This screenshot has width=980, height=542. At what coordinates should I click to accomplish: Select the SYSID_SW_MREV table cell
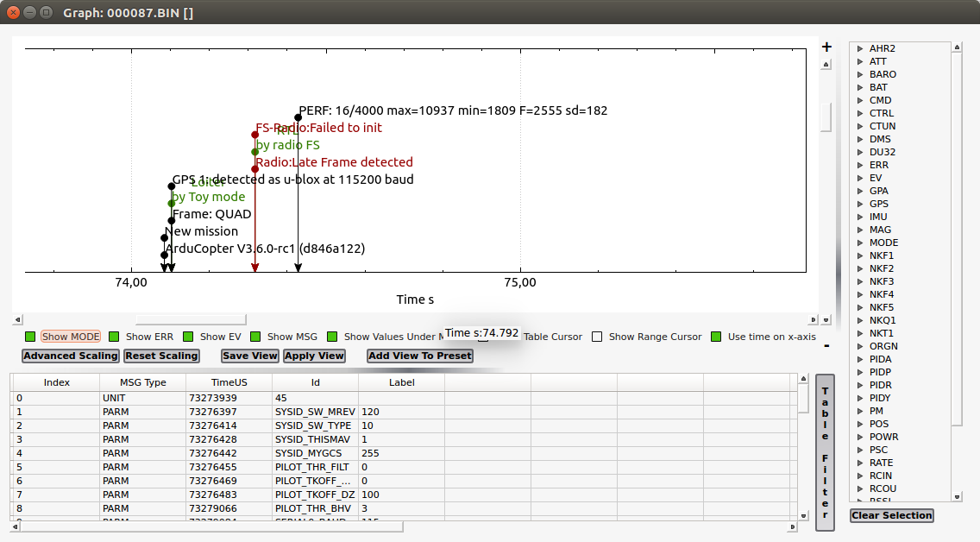click(x=315, y=412)
